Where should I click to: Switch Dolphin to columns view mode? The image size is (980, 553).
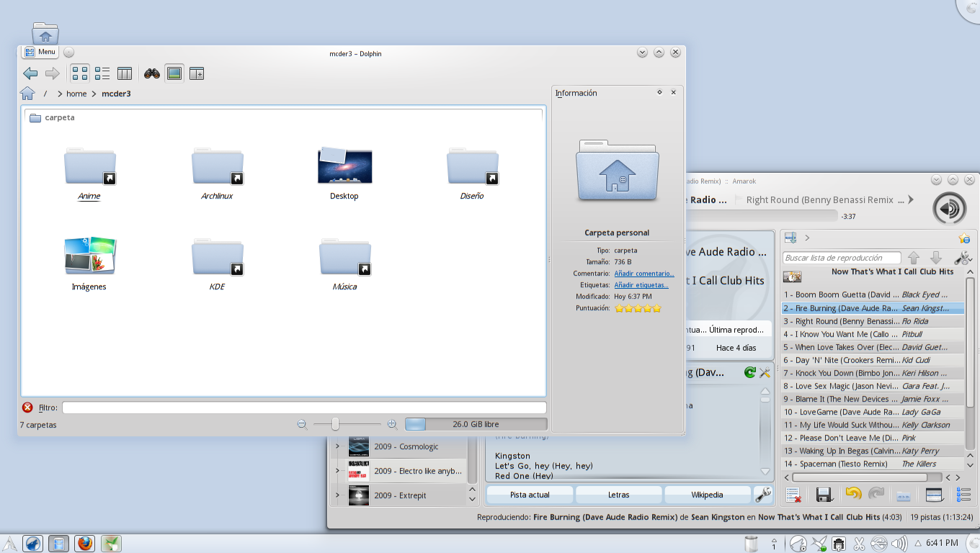[x=125, y=73]
